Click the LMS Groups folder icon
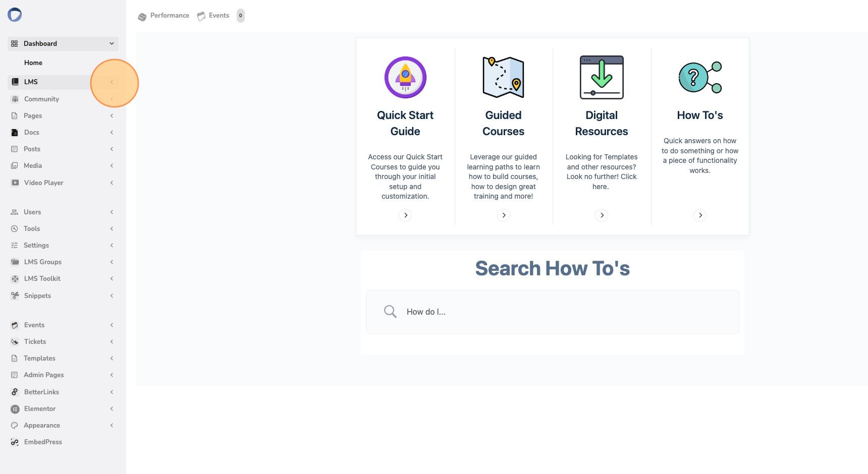The height and width of the screenshot is (474, 868). point(15,262)
